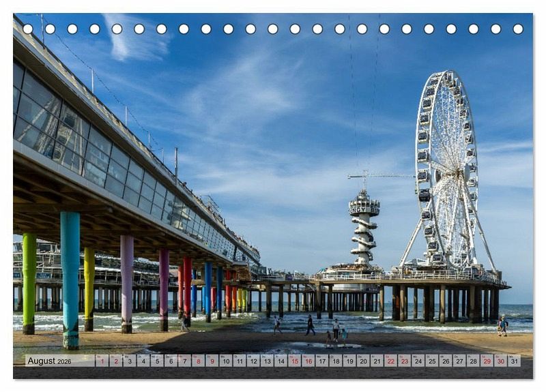Pick the red date 16
The width and height of the screenshot is (546, 392).
(x=308, y=361)
